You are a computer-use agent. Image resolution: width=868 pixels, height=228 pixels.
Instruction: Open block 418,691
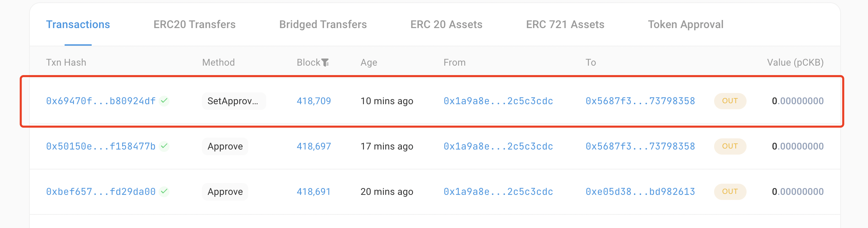point(313,191)
